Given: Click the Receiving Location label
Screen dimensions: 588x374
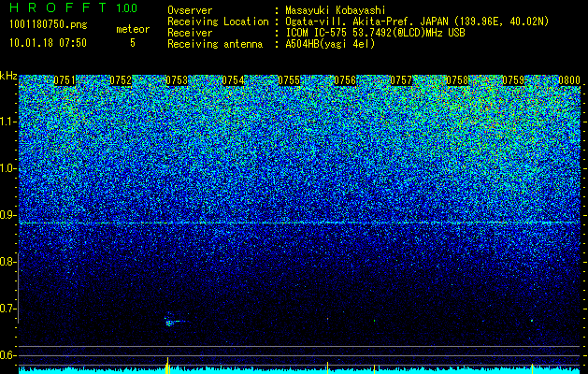Looking at the screenshot, I should 218,22.
